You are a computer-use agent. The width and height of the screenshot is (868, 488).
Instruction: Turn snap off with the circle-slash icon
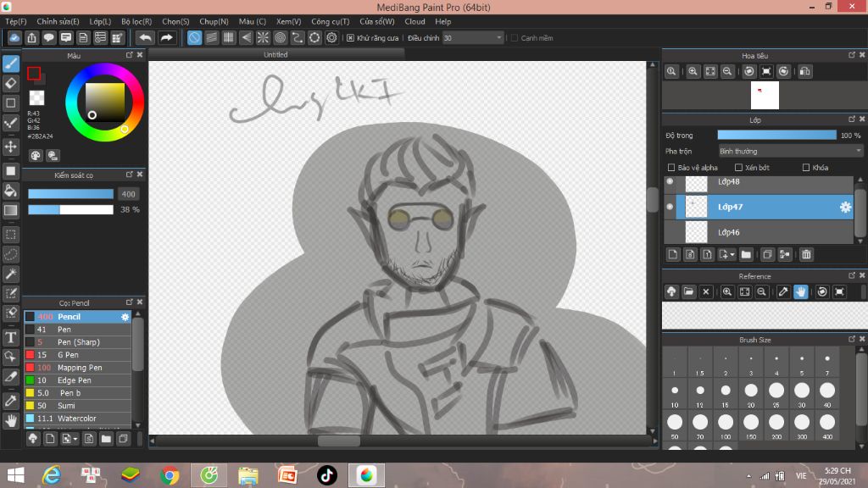pyautogui.click(x=194, y=37)
